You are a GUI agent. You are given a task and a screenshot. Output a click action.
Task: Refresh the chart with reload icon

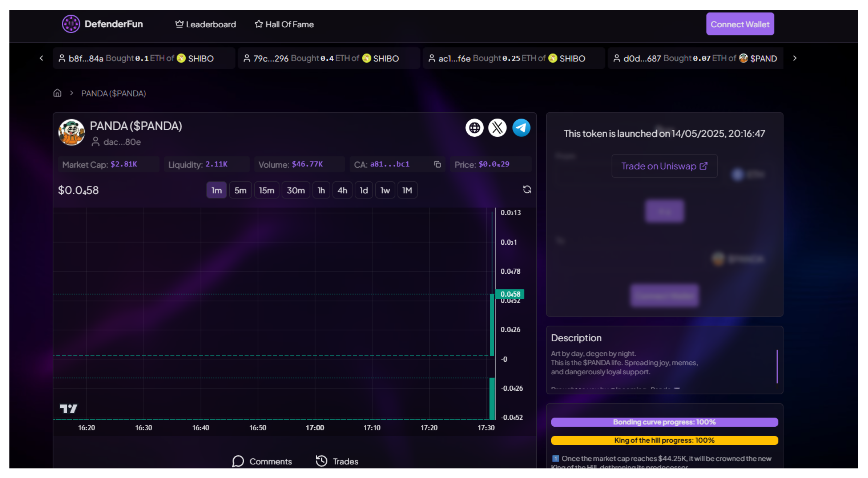coord(527,190)
